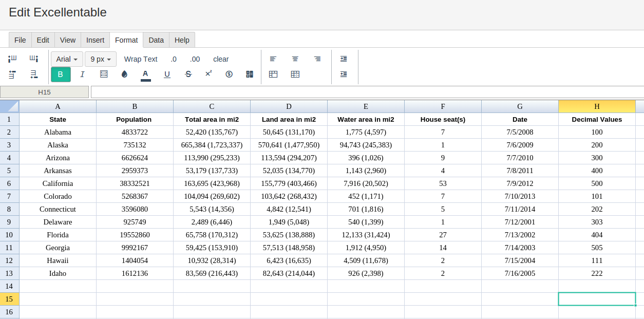Switch to the Insert tab

point(95,40)
